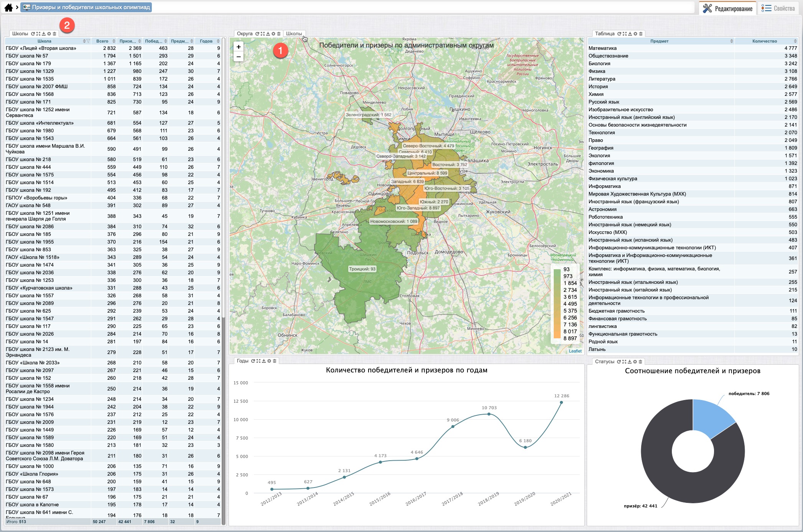The width and height of the screenshot is (803, 532).
Task: Sort table by Всего column arrows
Action: [x=114, y=41]
